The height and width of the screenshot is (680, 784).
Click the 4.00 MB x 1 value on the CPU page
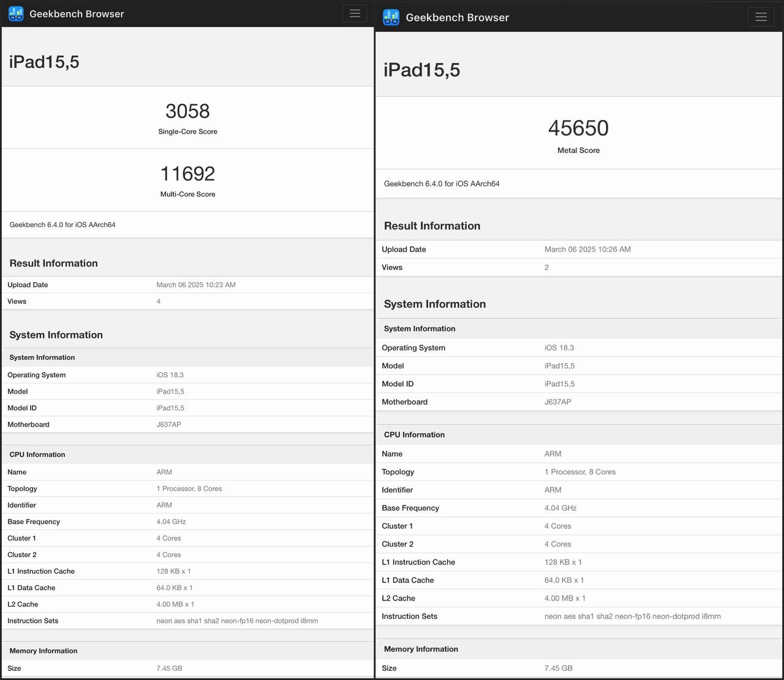175,604
